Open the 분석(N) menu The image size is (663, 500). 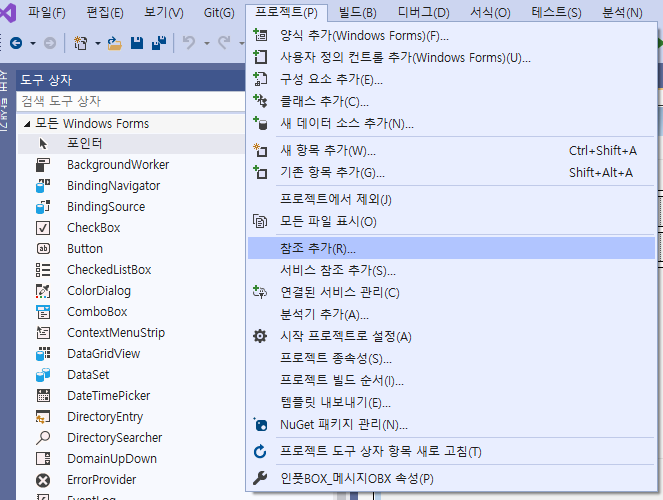pyautogui.click(x=622, y=13)
